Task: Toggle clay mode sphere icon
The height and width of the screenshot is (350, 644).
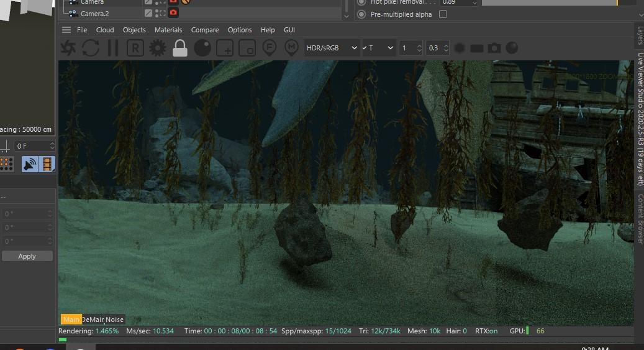Action: click(x=202, y=48)
